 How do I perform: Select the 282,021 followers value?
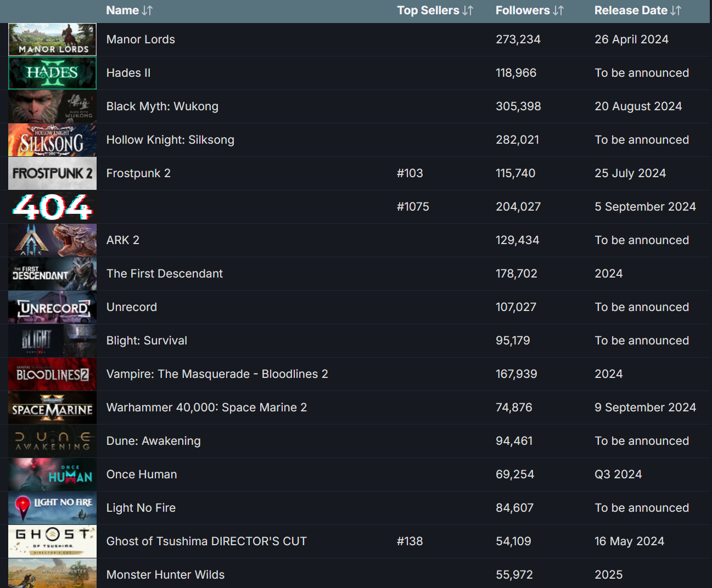518,140
